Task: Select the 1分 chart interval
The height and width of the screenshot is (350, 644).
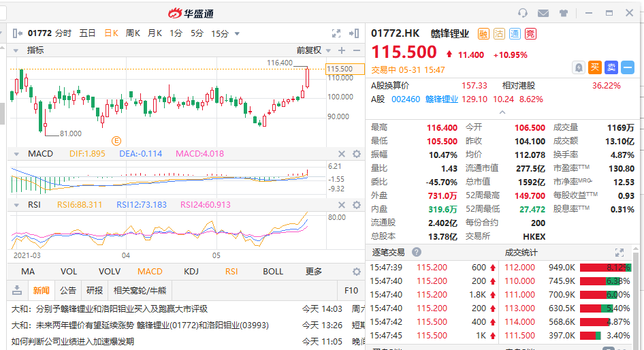Action: (x=176, y=33)
